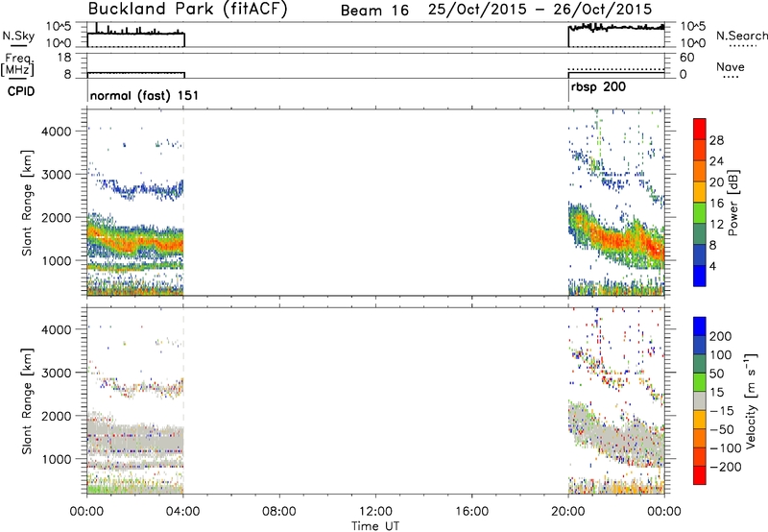Image resolution: width=768 pixels, height=532 pixels.
Task: Click the "12" label on the Power colour bar
Action: click(716, 225)
